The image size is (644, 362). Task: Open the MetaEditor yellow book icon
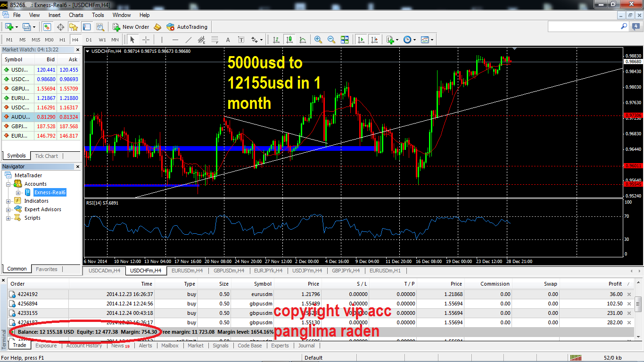tap(157, 27)
